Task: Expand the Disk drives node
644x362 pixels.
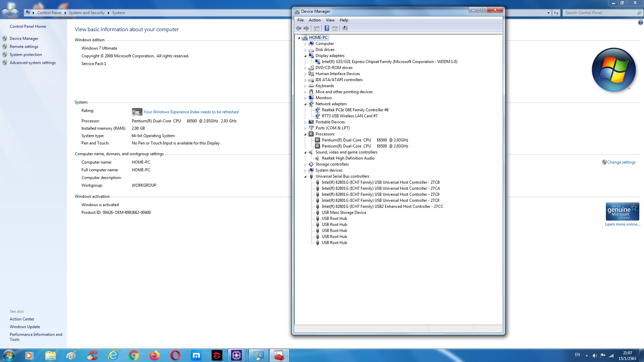Action: [305, 50]
